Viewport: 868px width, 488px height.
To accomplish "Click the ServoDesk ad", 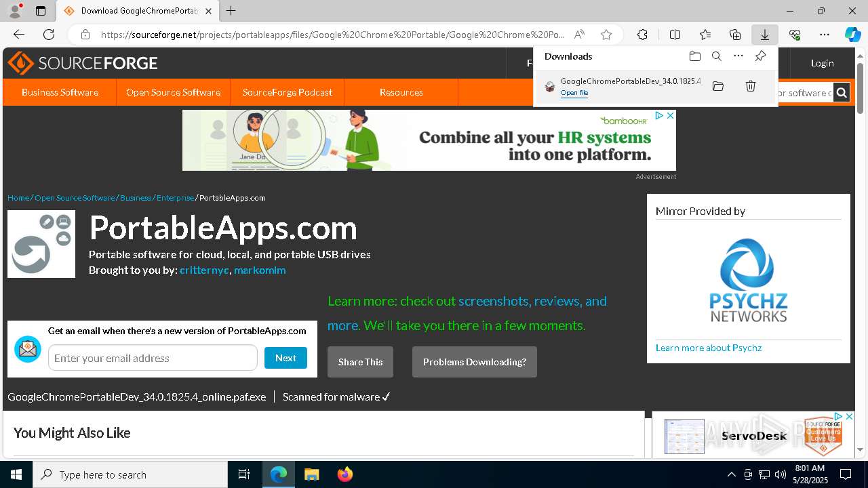I will click(753, 435).
